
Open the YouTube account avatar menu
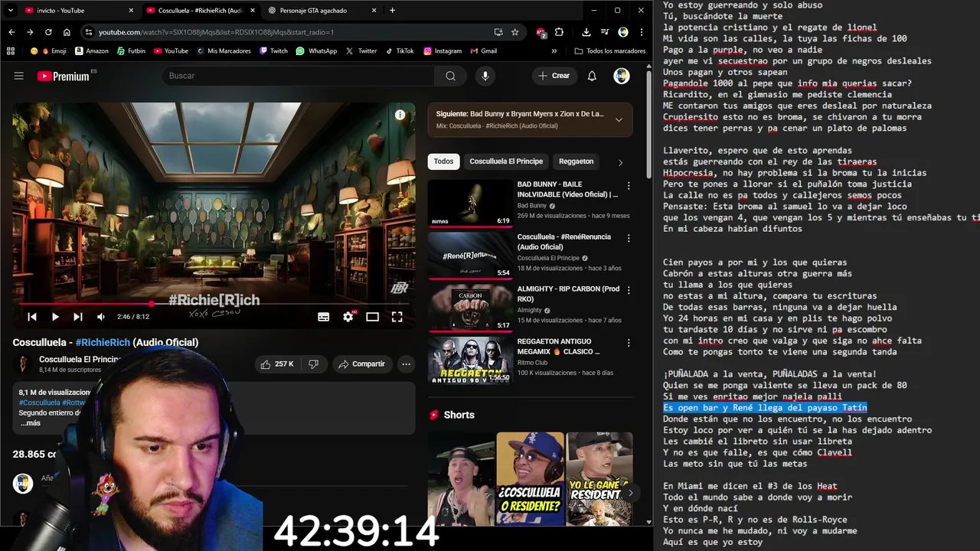[622, 76]
